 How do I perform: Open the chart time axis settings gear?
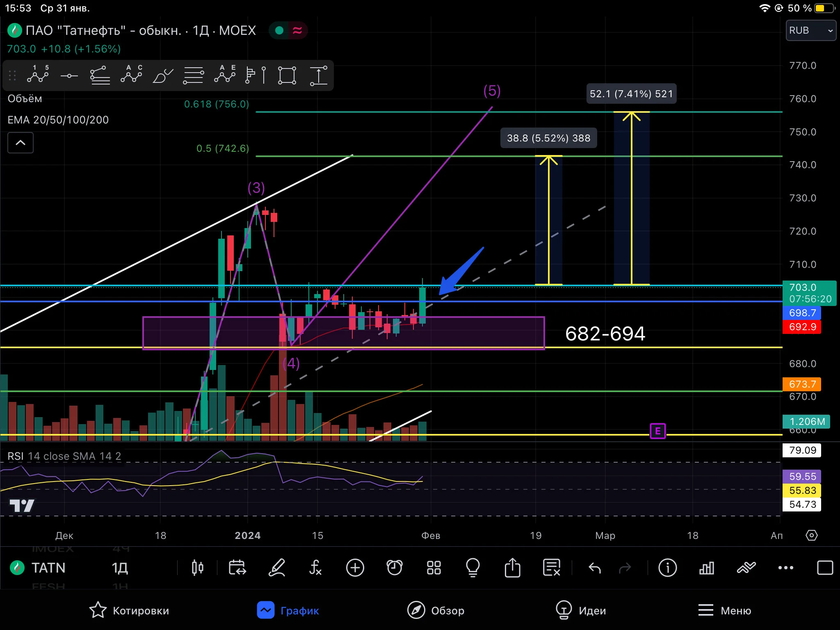click(812, 535)
